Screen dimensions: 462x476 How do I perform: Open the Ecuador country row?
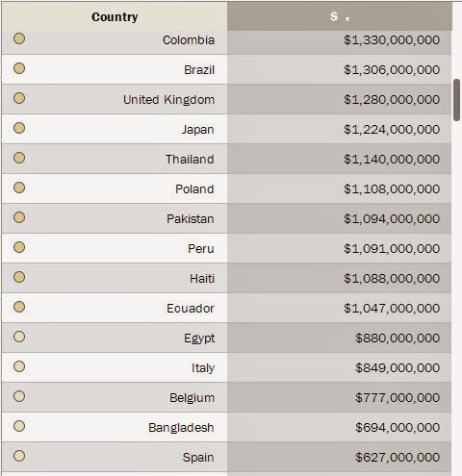coord(226,308)
